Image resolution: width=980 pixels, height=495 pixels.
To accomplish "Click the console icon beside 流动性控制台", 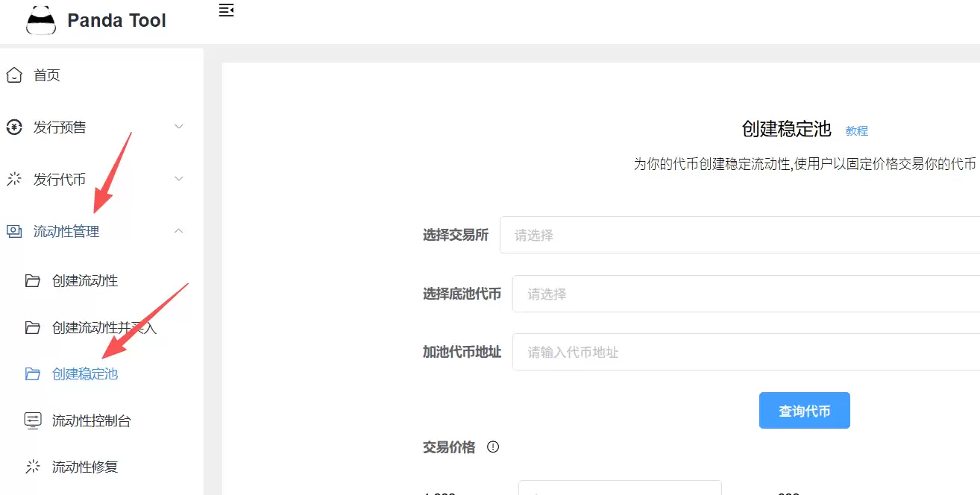I will pos(33,420).
